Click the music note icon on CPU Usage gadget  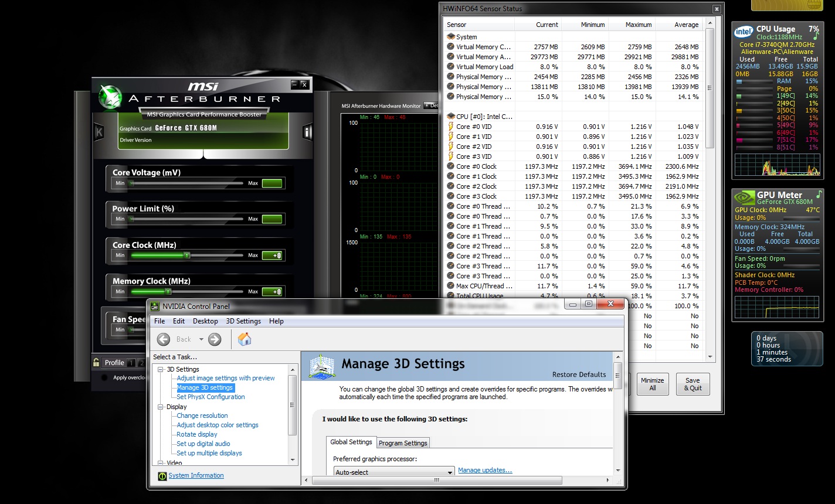816,36
